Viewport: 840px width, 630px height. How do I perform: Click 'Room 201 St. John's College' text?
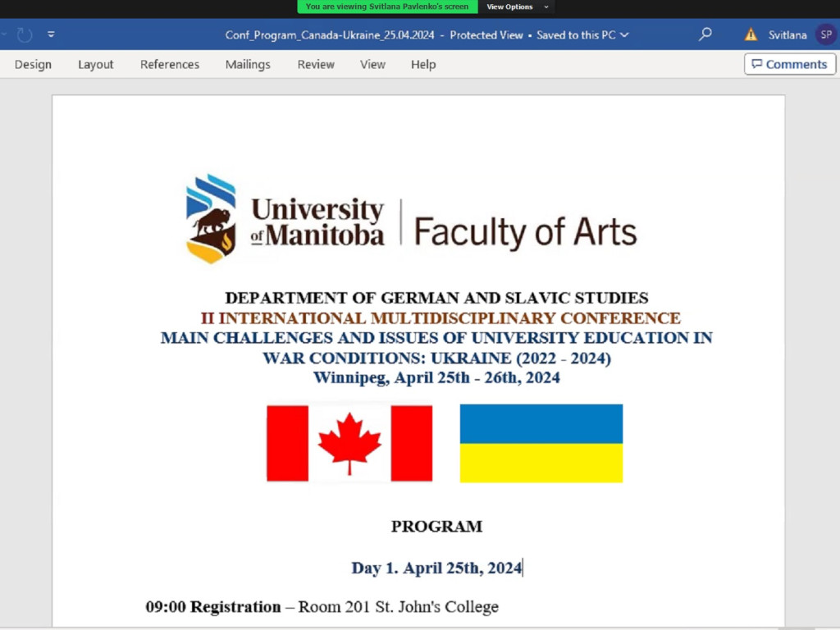(398, 607)
